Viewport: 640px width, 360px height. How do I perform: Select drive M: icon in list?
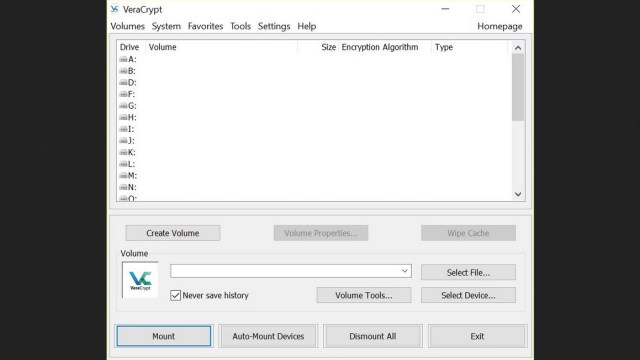point(123,176)
